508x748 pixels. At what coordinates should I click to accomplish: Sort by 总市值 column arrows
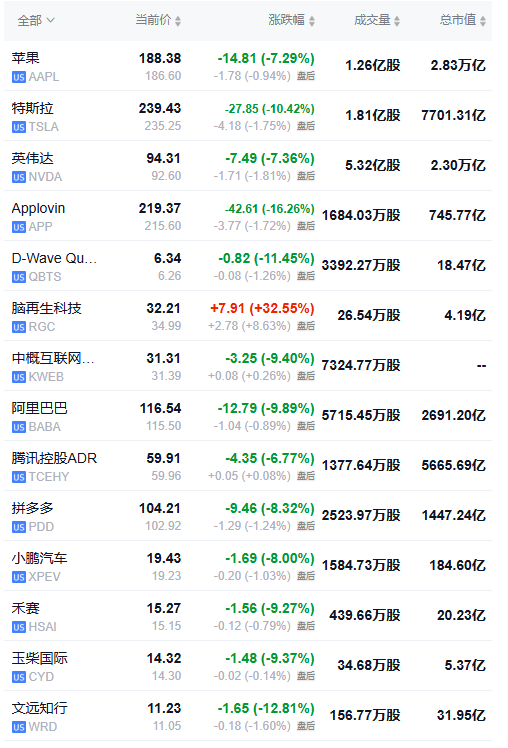point(483,21)
